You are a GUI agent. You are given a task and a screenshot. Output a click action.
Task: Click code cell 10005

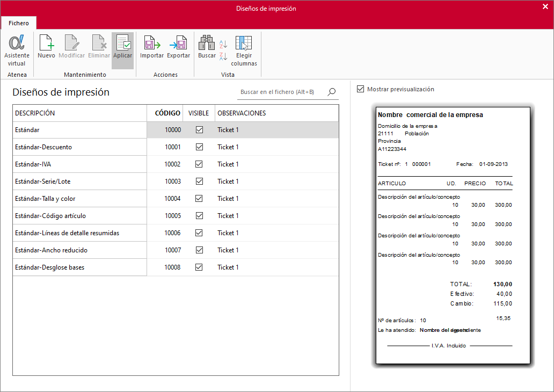click(165, 216)
